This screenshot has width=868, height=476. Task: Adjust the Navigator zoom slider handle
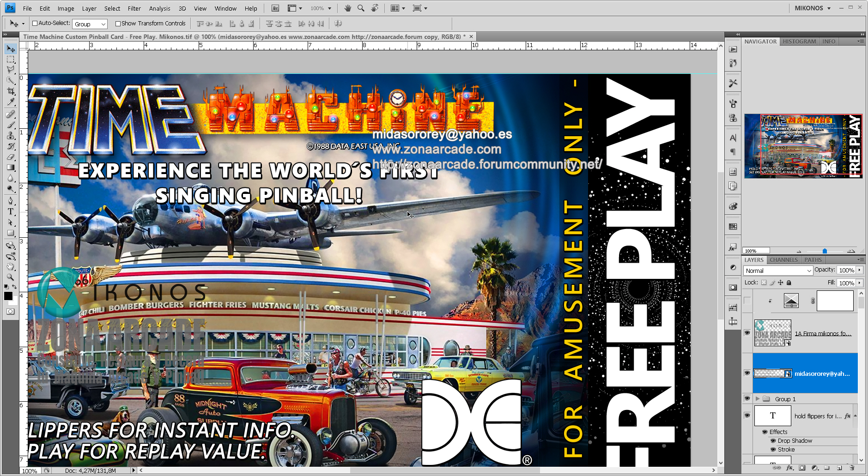point(825,251)
